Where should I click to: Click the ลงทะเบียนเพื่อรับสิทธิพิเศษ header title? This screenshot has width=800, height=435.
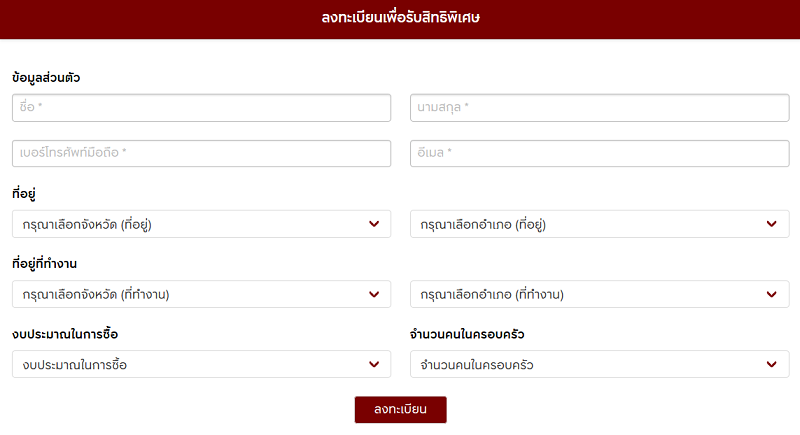tap(401, 18)
